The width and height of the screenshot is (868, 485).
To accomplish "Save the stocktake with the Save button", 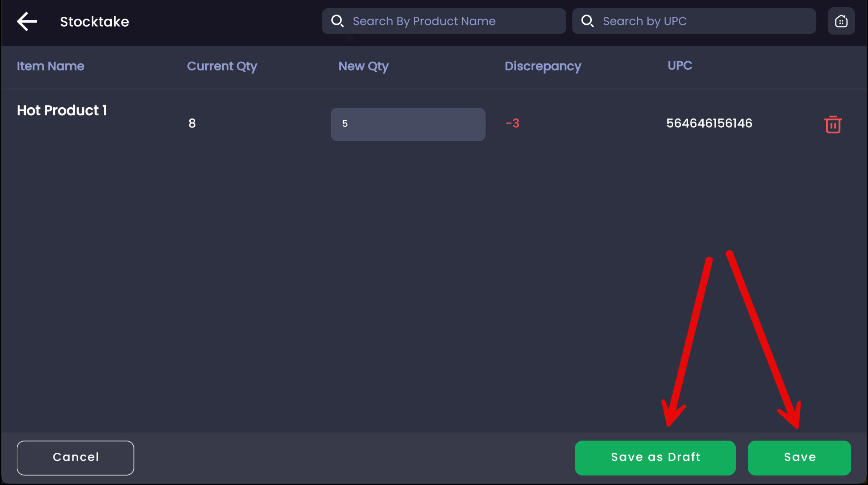I will (x=799, y=457).
